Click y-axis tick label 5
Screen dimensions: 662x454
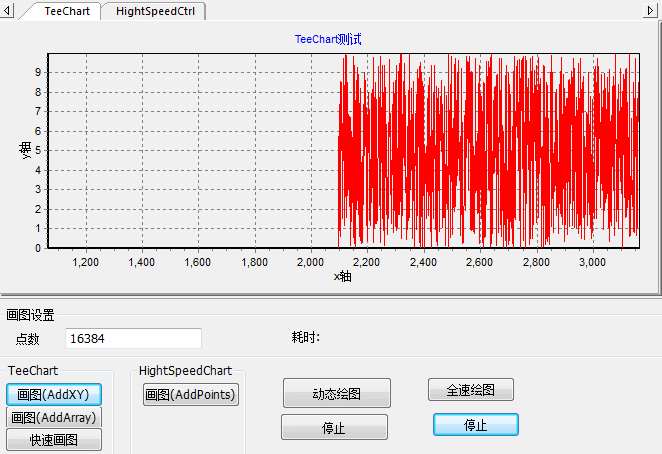tap(38, 150)
